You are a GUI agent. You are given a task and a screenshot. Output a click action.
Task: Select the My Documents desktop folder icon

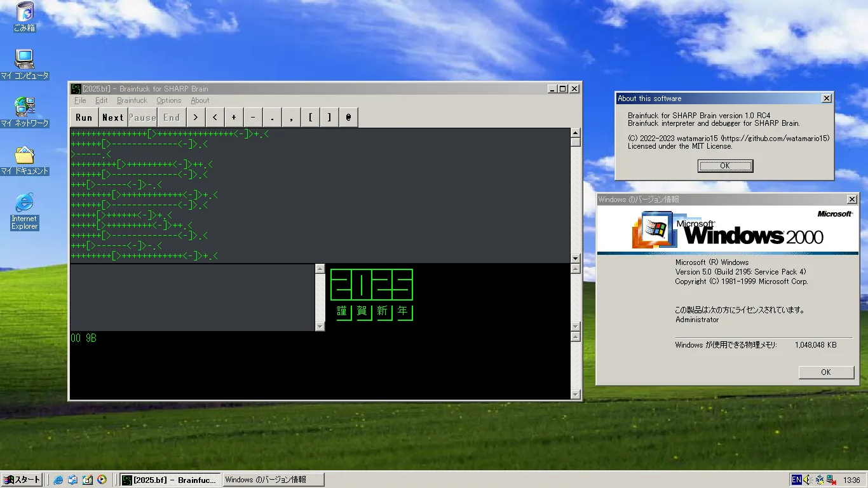click(x=25, y=160)
